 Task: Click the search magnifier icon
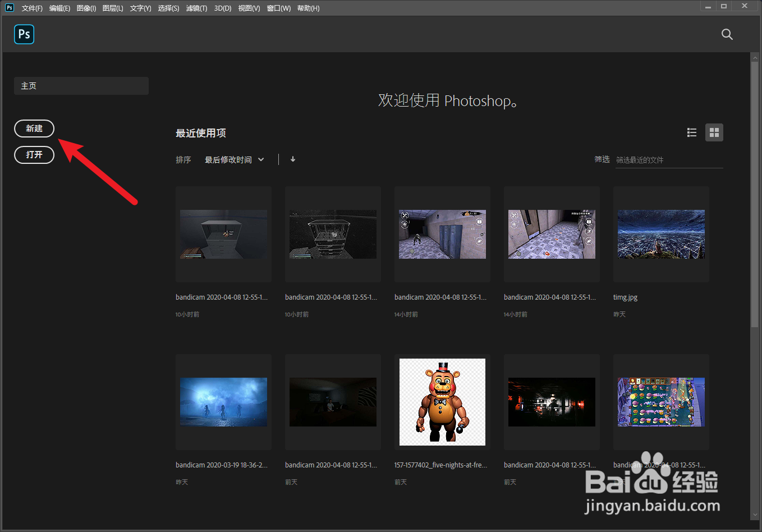pos(727,34)
